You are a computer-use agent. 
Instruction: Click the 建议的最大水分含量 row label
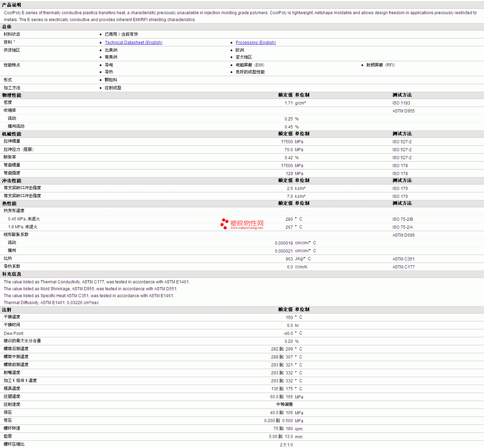tap(23, 341)
